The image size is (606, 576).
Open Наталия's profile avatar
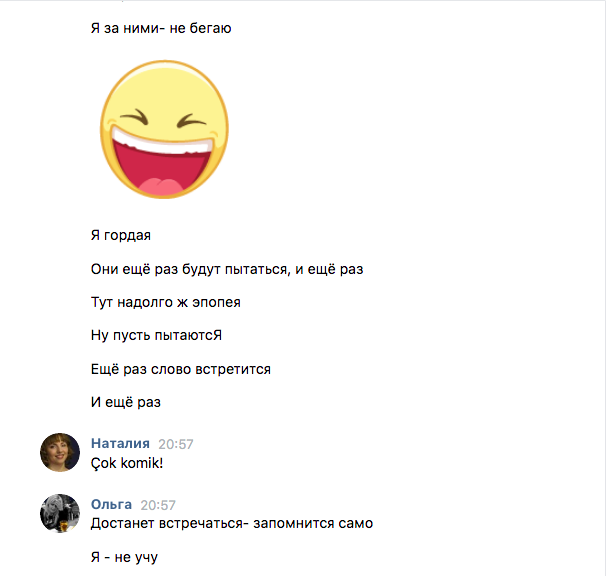click(x=60, y=452)
